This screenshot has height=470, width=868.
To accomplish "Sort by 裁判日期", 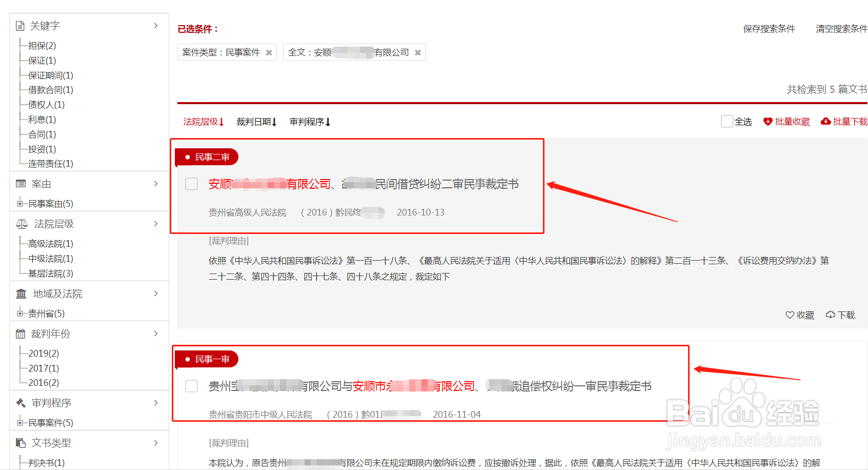I will (x=256, y=122).
